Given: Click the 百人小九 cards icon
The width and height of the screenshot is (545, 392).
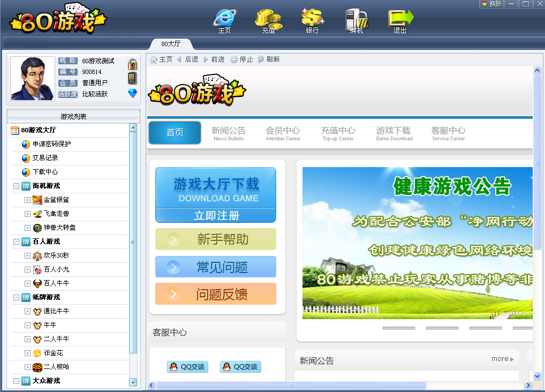Looking at the screenshot, I should tap(37, 269).
